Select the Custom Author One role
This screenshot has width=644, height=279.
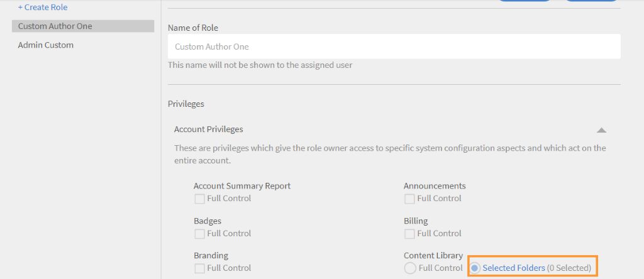55,26
